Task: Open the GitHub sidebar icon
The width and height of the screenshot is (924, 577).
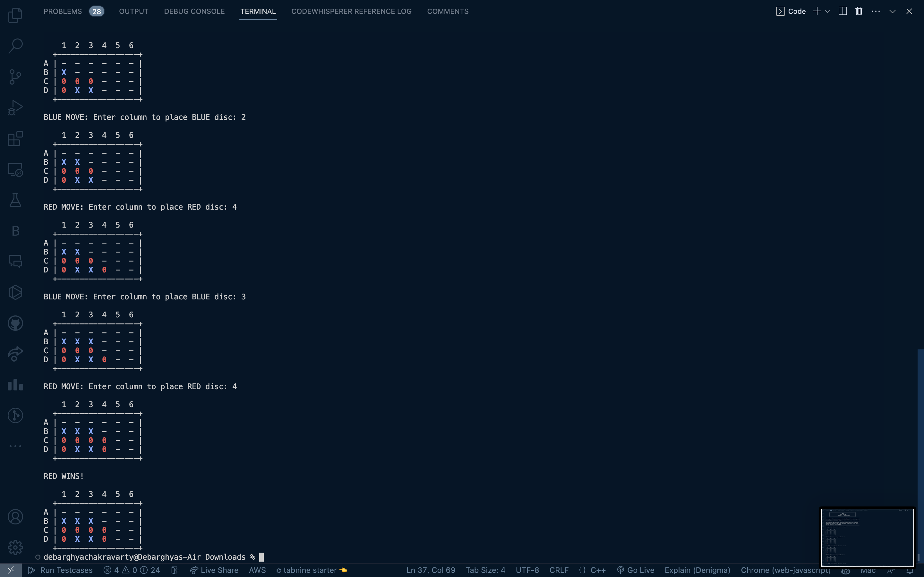Action: coord(15,323)
